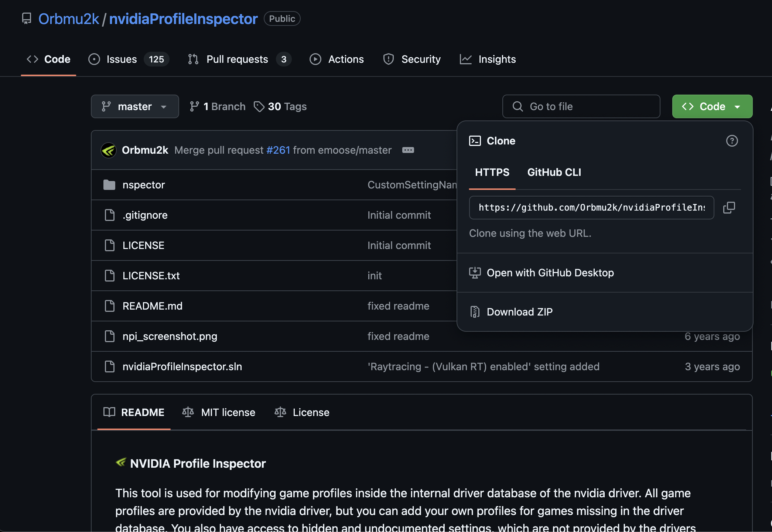
Task: Click the file icon next to .gitignore
Action: [110, 215]
